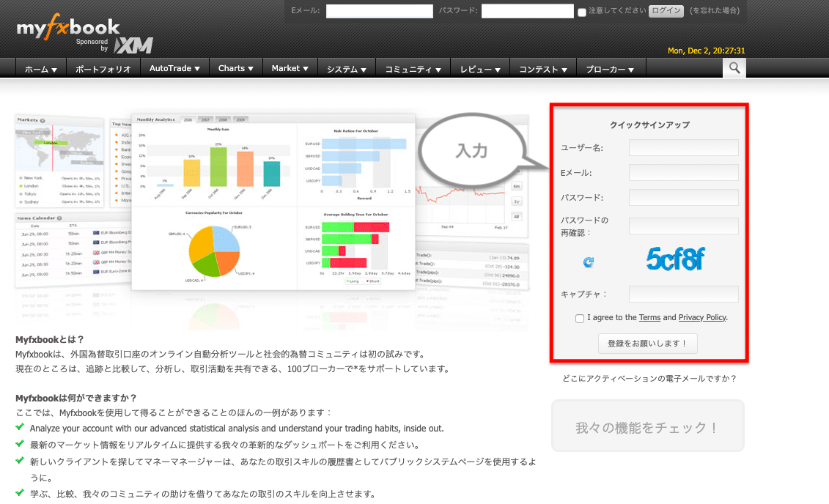Expand the システム dropdown

[346, 69]
